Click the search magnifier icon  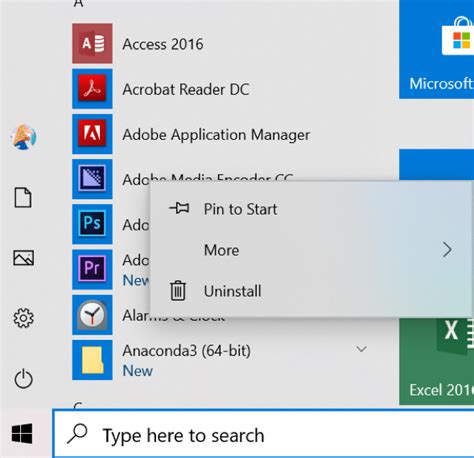[x=77, y=434]
